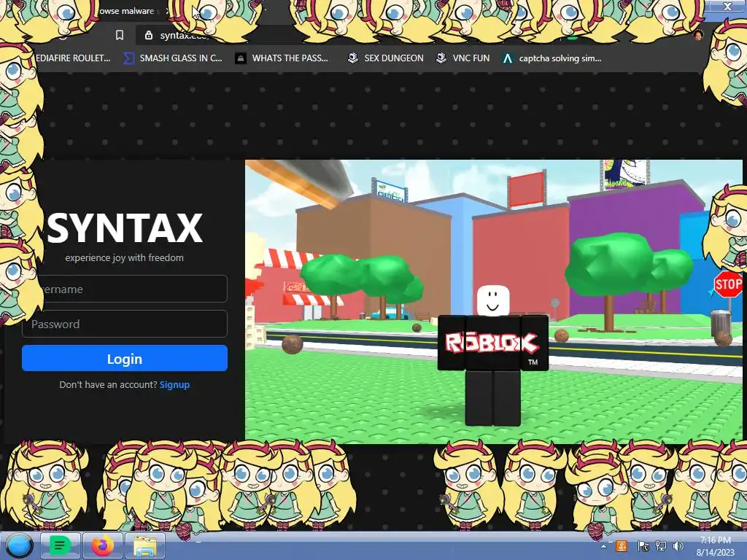Open the file explorer taskbar icon
The height and width of the screenshot is (560, 747).
pyautogui.click(x=145, y=545)
